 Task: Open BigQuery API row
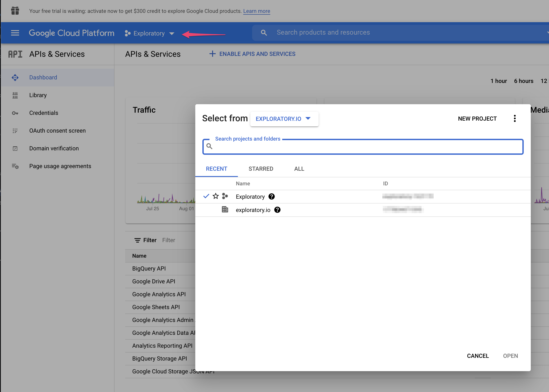click(149, 269)
